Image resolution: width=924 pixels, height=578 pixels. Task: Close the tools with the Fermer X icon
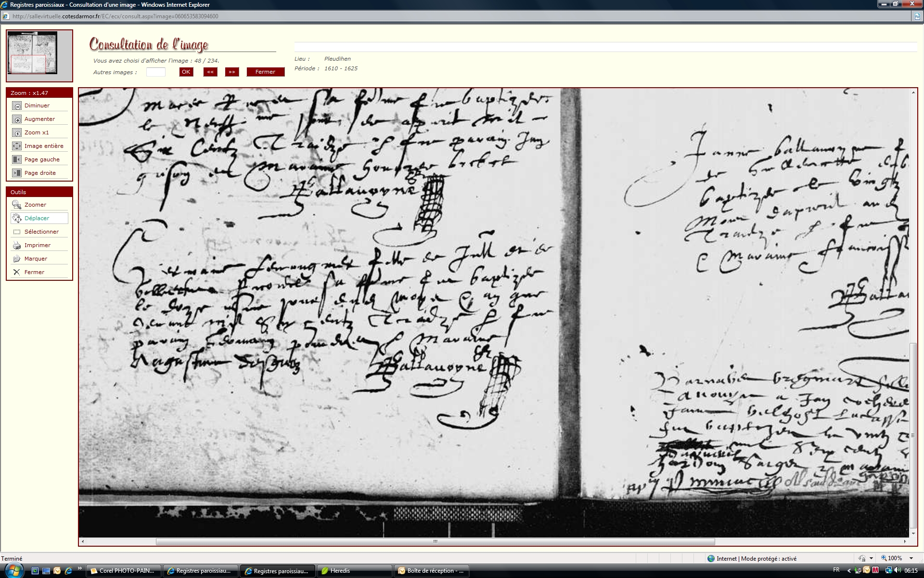[x=17, y=273]
